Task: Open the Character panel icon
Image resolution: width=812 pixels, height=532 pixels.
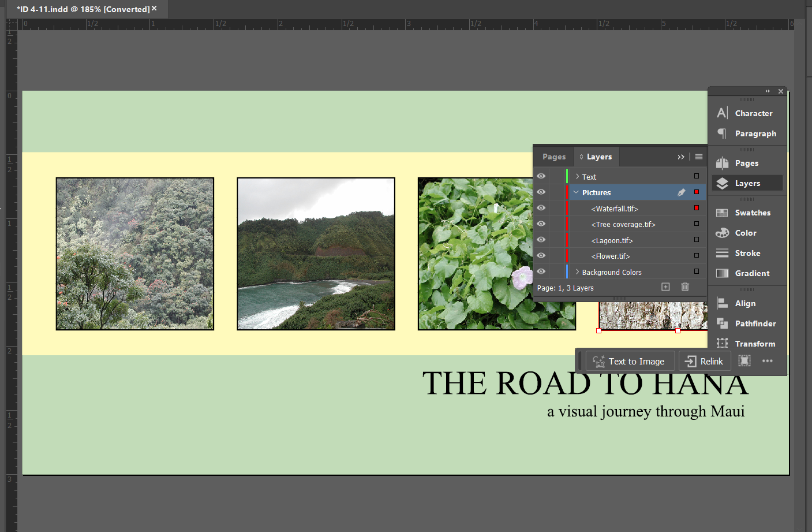Action: click(722, 113)
